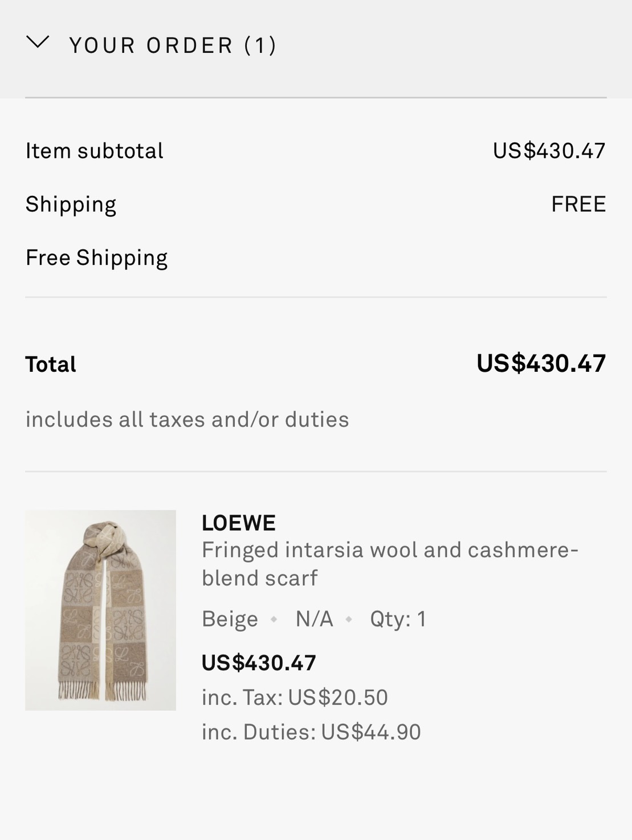Image resolution: width=632 pixels, height=840 pixels.
Task: Click the Shipping row label
Action: (x=71, y=204)
